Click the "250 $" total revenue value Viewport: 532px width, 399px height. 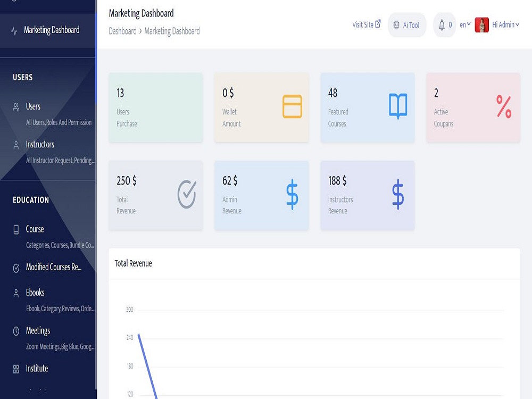pos(127,181)
